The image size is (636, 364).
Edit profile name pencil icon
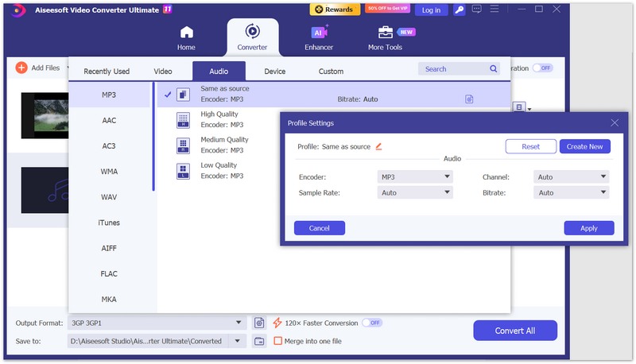tap(378, 146)
